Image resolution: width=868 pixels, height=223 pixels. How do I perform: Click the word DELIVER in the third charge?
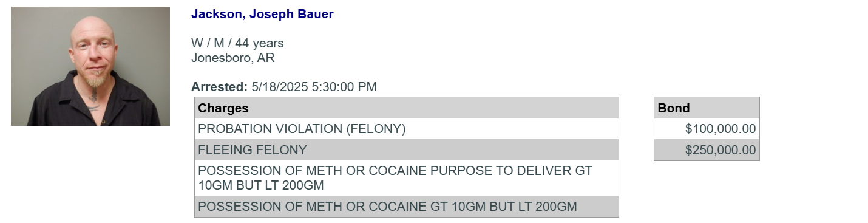pos(544,171)
